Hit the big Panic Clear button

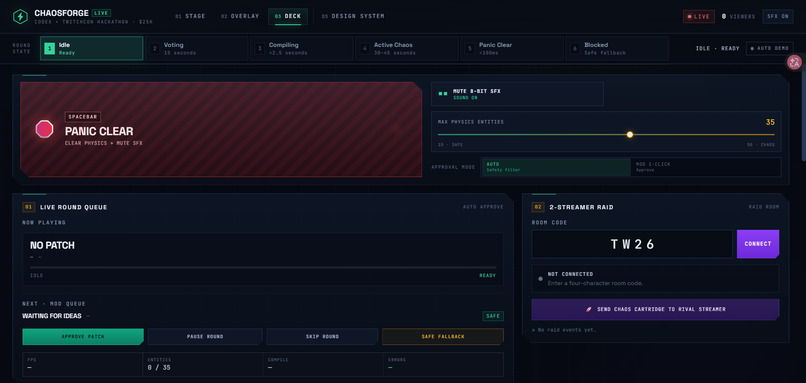click(x=221, y=129)
